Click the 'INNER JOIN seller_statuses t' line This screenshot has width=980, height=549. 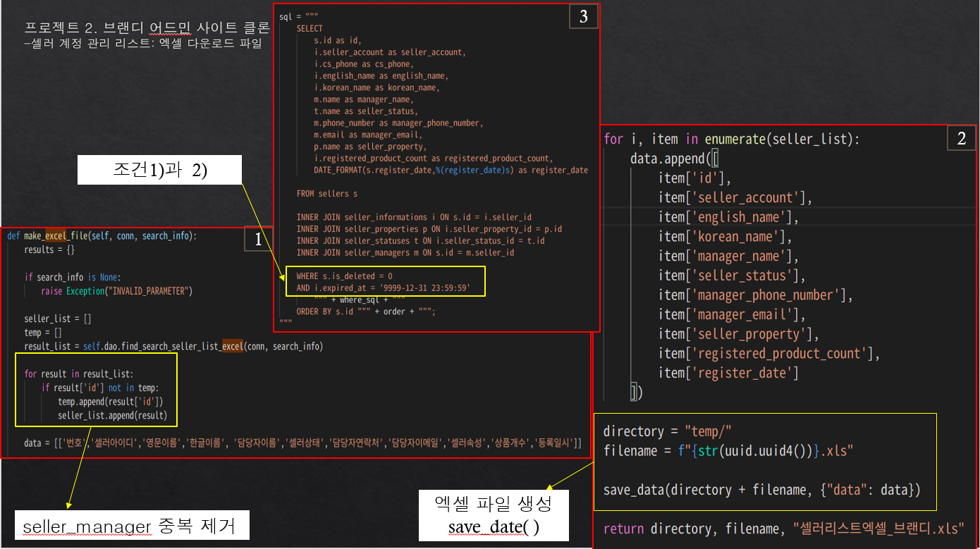click(420, 240)
